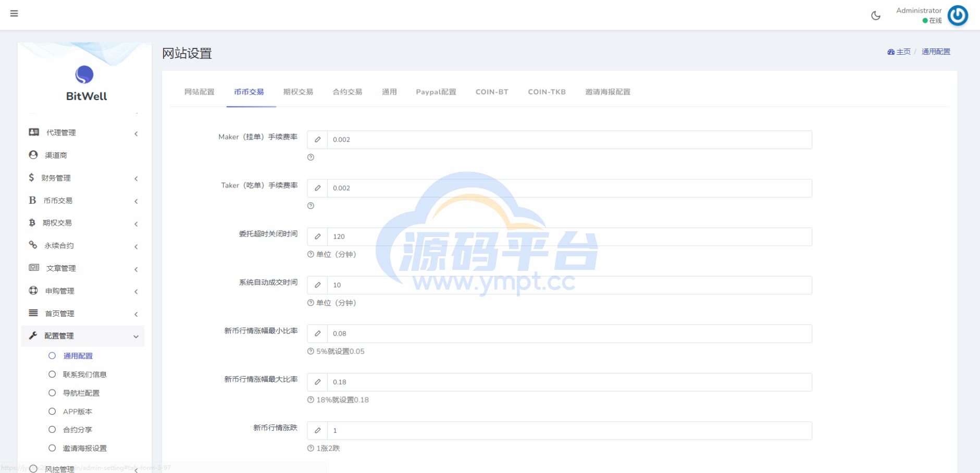
Task: Open 风控管理 in the sidebar
Action: [59, 469]
